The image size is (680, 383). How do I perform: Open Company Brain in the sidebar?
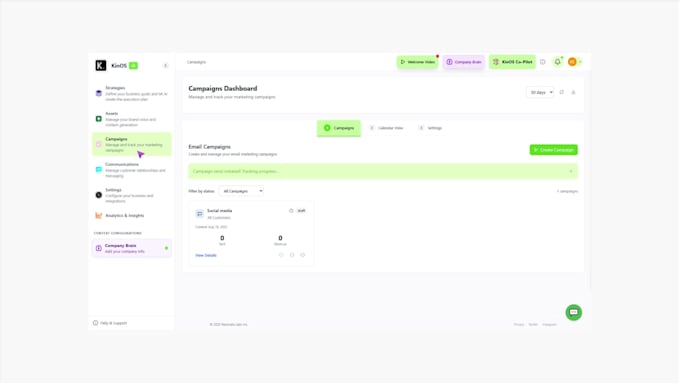pos(131,248)
